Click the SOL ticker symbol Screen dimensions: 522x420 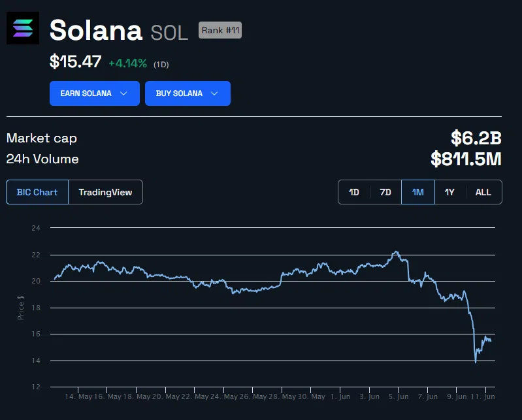pyautogui.click(x=169, y=32)
